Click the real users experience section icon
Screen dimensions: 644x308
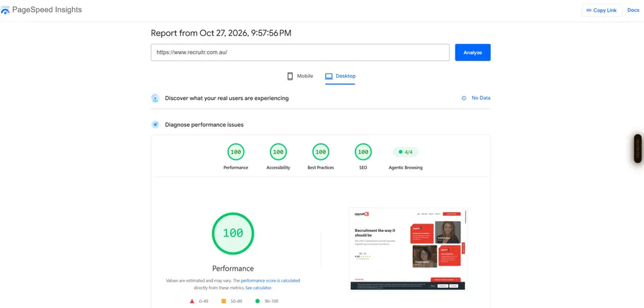155,98
